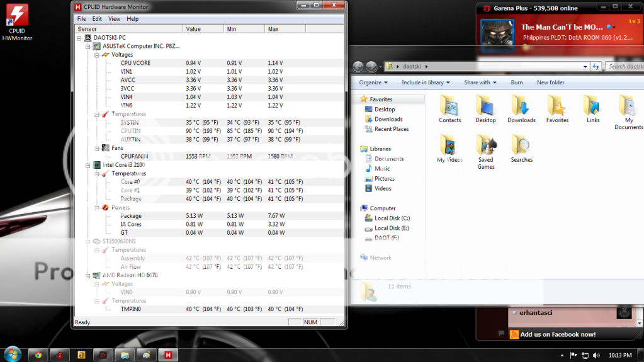Collapse the Powers group under Intel Core
This screenshot has height=362, width=644.
click(x=97, y=208)
